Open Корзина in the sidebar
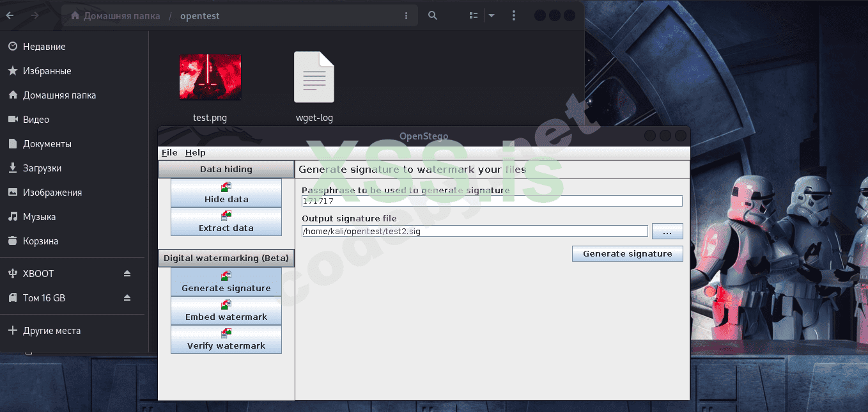This screenshot has width=868, height=412. click(74, 241)
